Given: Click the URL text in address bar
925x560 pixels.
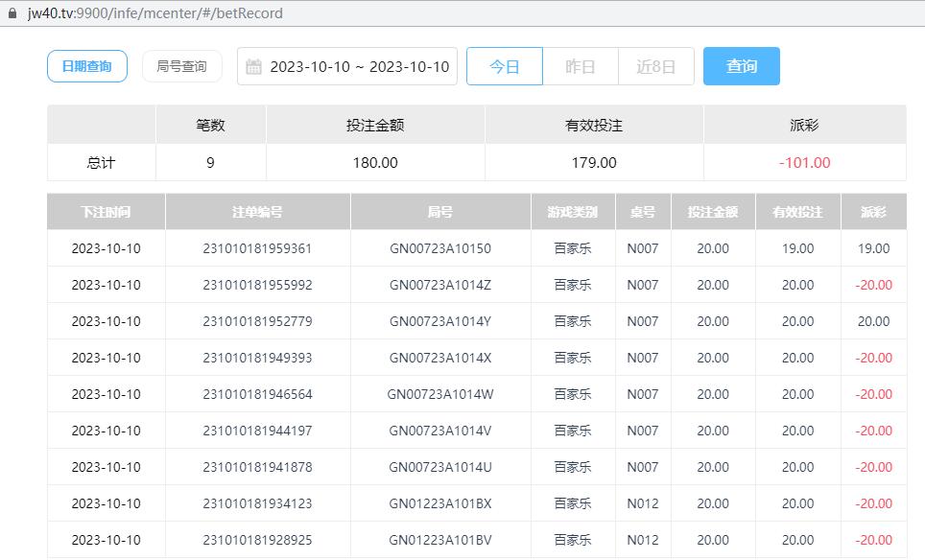Looking at the screenshot, I should pos(155,13).
